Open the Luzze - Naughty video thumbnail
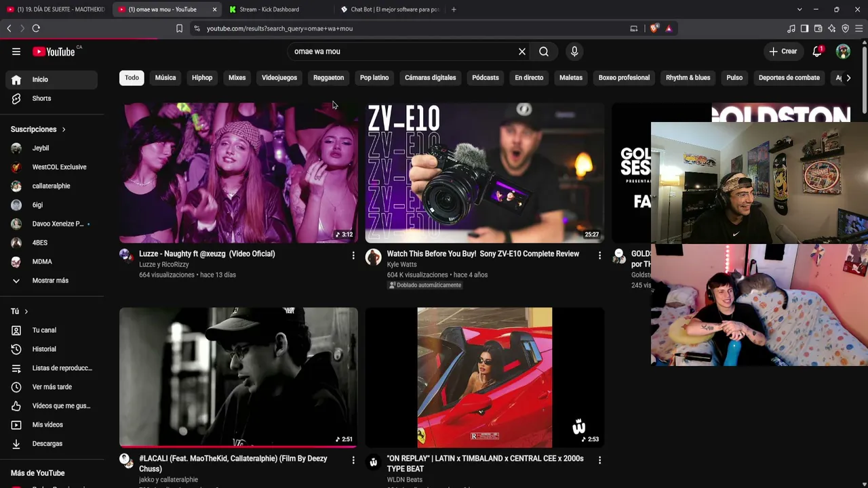This screenshot has height=488, width=868. tap(239, 173)
